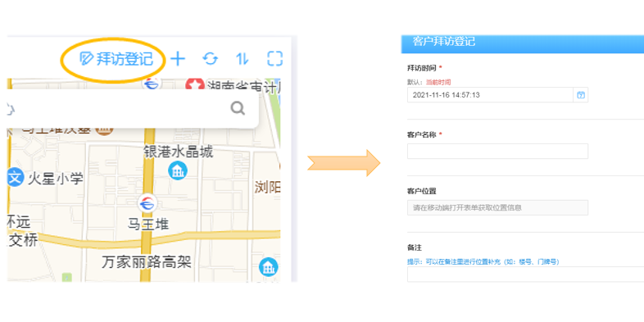This screenshot has width=644, height=322.
Task: Click the landmark icon below 银港水晶城
Action: 178,170
